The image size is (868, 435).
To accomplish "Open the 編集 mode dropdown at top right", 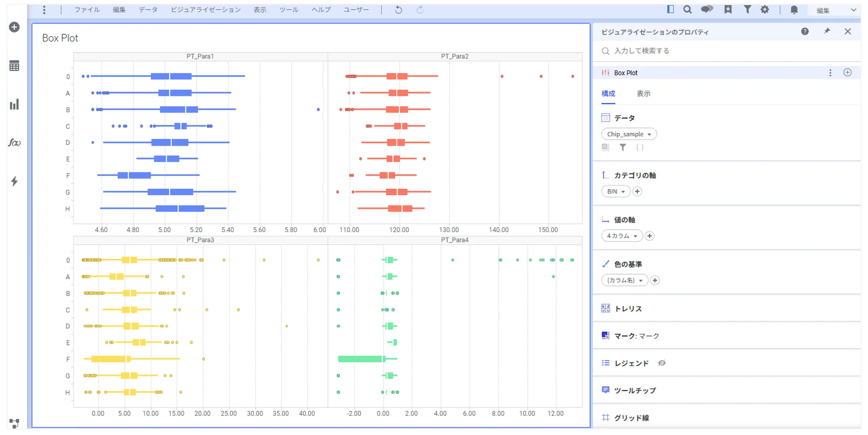I will point(836,10).
